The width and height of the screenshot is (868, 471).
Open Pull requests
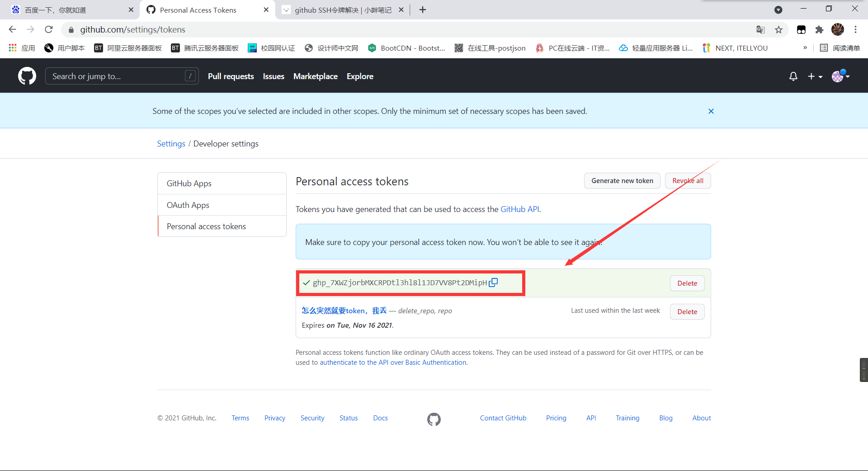click(x=231, y=76)
